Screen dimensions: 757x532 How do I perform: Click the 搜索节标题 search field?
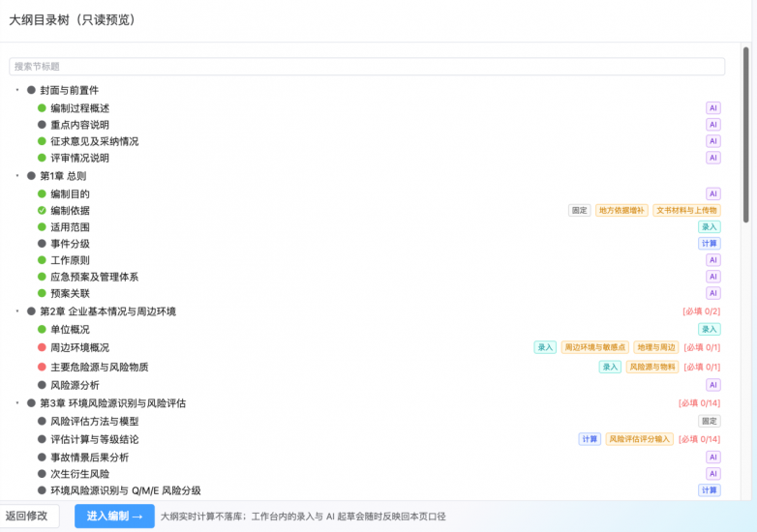tap(367, 67)
